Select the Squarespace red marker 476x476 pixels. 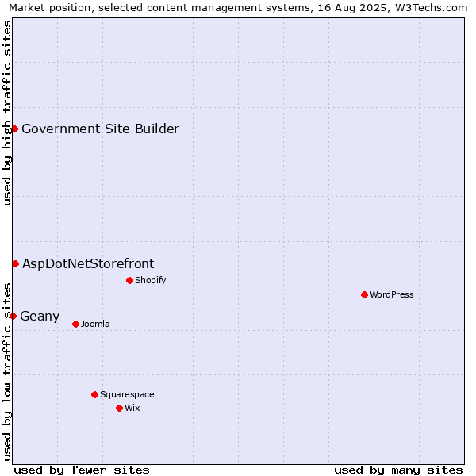pyautogui.click(x=94, y=394)
